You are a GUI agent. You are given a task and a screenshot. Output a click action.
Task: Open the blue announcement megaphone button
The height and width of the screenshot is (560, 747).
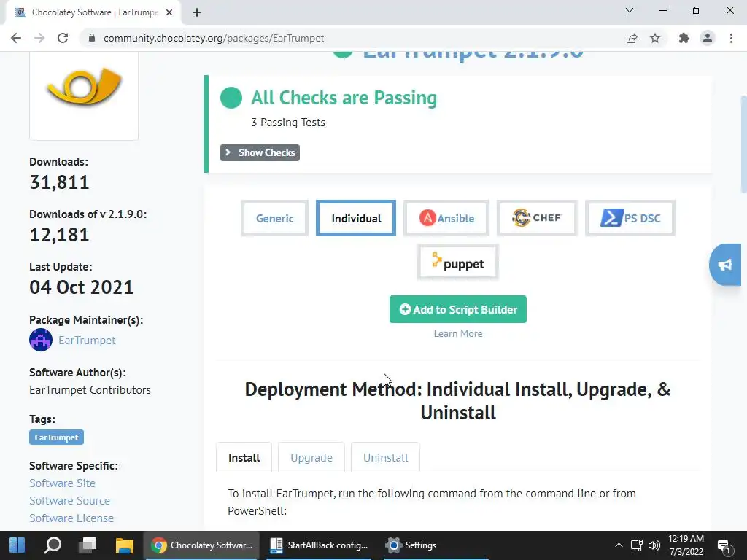click(x=726, y=265)
